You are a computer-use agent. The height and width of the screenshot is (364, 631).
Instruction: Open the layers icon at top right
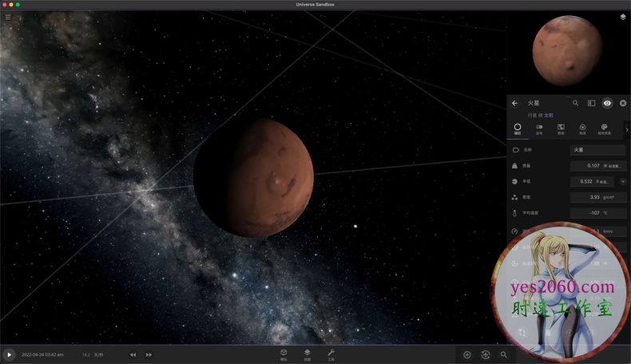pyautogui.click(x=623, y=17)
